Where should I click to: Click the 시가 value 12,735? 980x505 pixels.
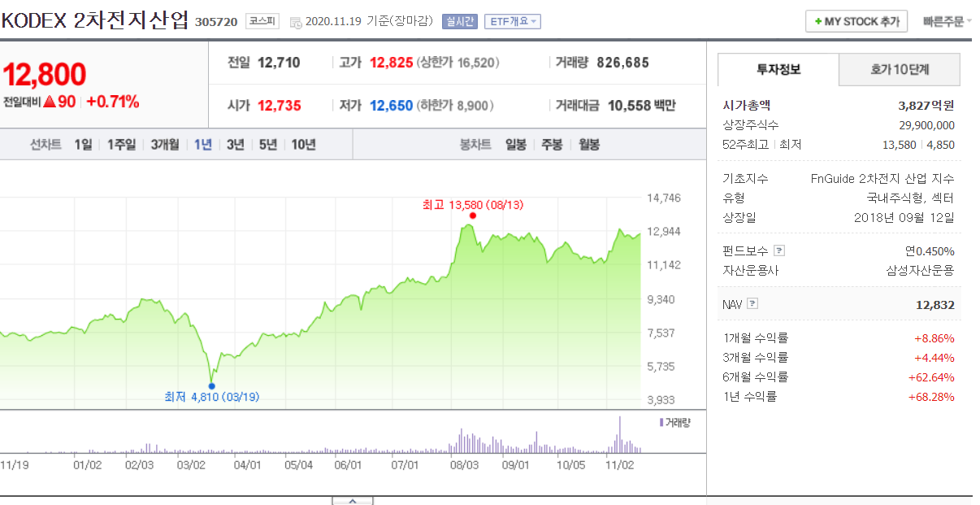pyautogui.click(x=280, y=106)
